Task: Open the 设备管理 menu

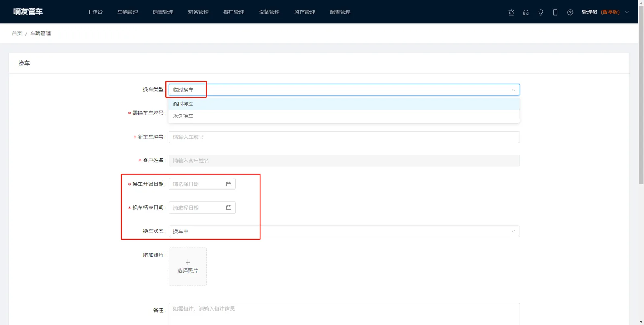Action: [x=269, y=12]
